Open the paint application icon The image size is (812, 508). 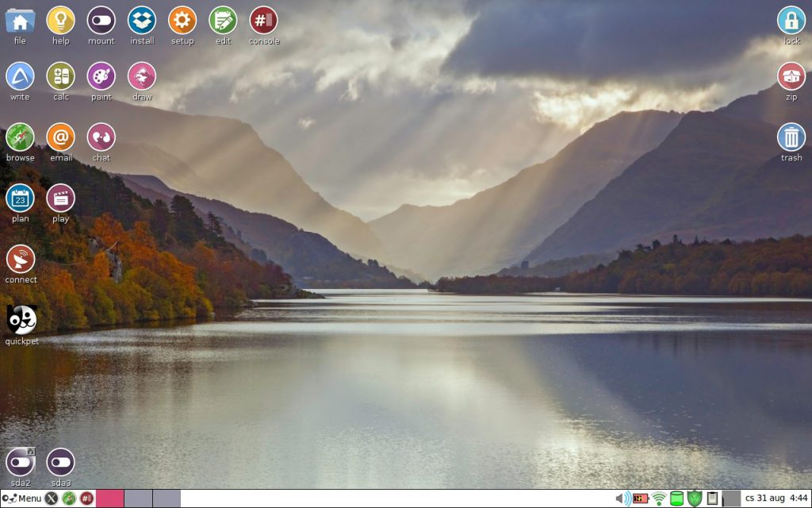[101, 76]
